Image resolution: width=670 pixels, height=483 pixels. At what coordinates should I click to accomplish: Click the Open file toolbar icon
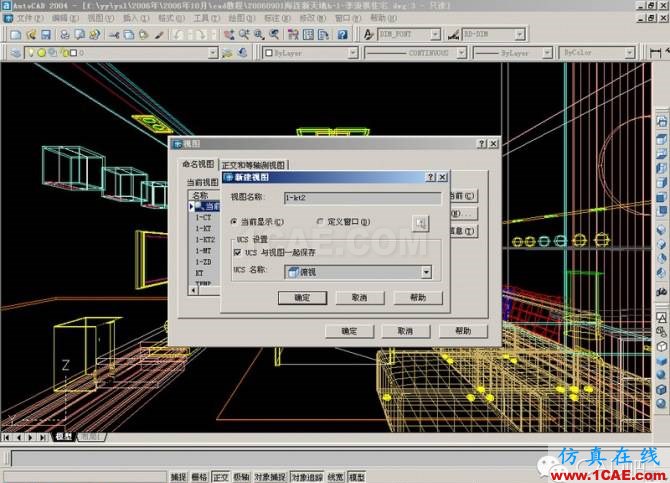[x=31, y=35]
